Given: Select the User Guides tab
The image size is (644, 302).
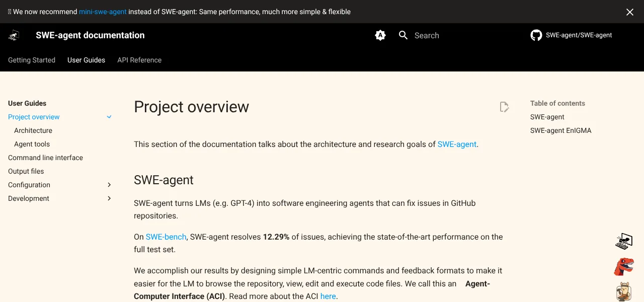Looking at the screenshot, I should pyautogui.click(x=86, y=60).
